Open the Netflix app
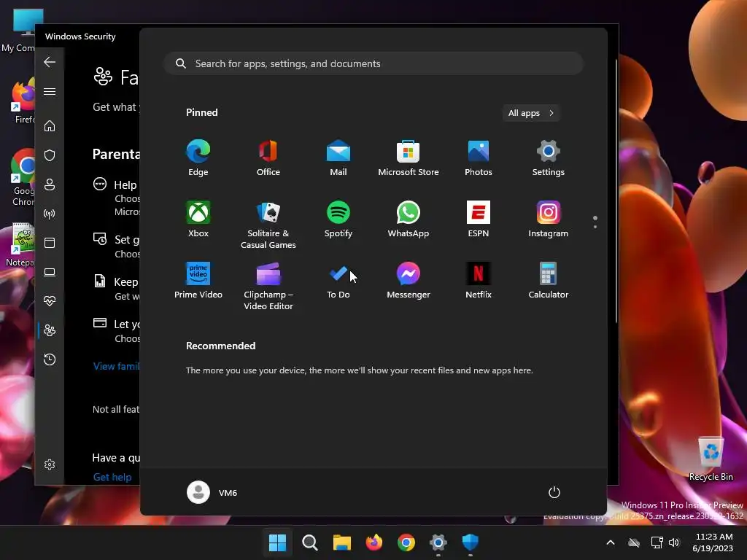 479,281
